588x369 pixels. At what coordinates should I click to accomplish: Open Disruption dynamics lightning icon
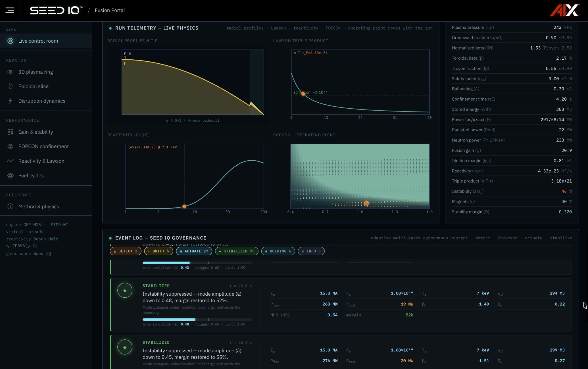[x=11, y=101]
